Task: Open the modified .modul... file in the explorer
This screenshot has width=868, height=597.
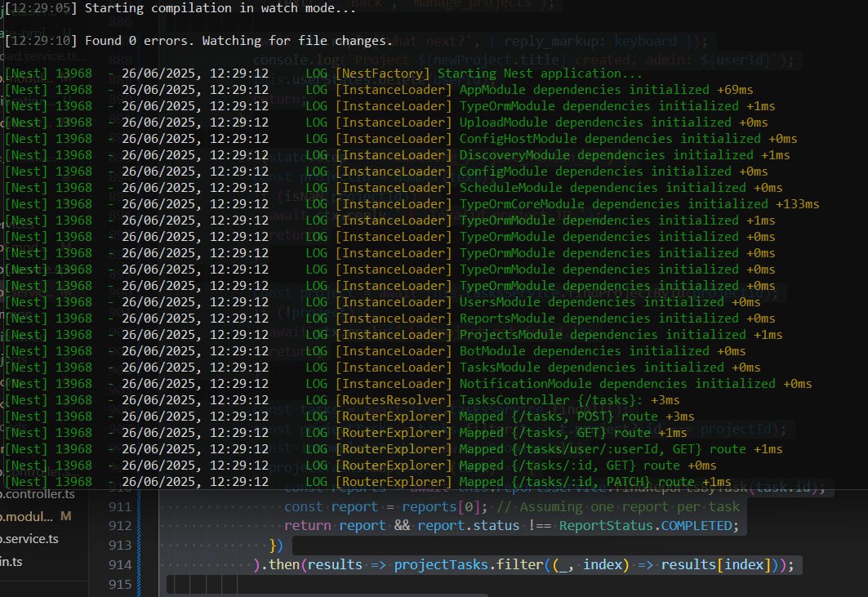Action: [27, 517]
